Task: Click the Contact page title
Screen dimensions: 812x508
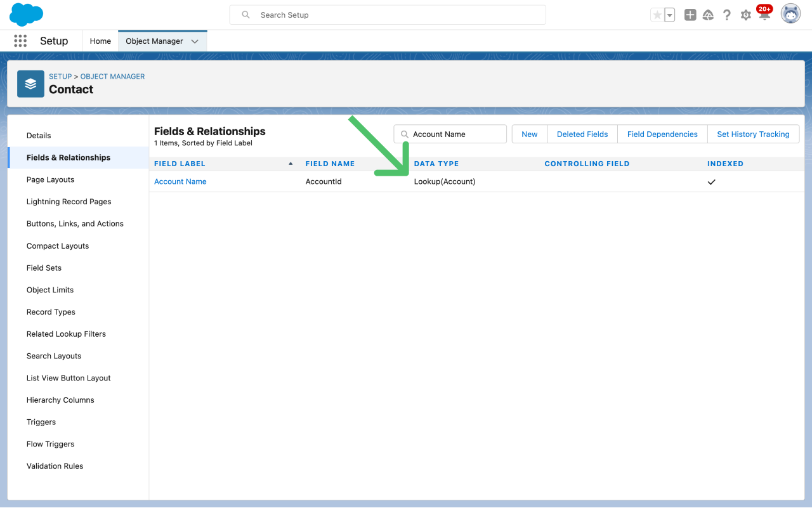Action: (71, 89)
